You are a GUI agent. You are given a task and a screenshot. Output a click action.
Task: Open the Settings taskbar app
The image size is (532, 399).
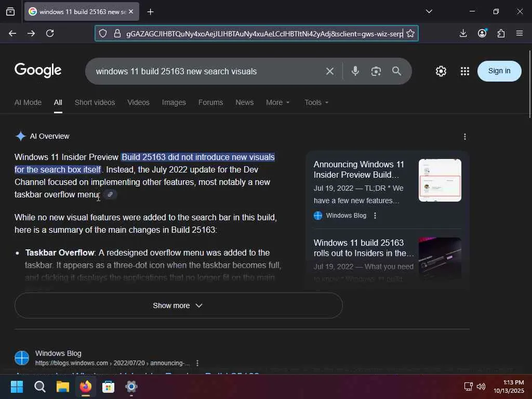click(x=131, y=387)
